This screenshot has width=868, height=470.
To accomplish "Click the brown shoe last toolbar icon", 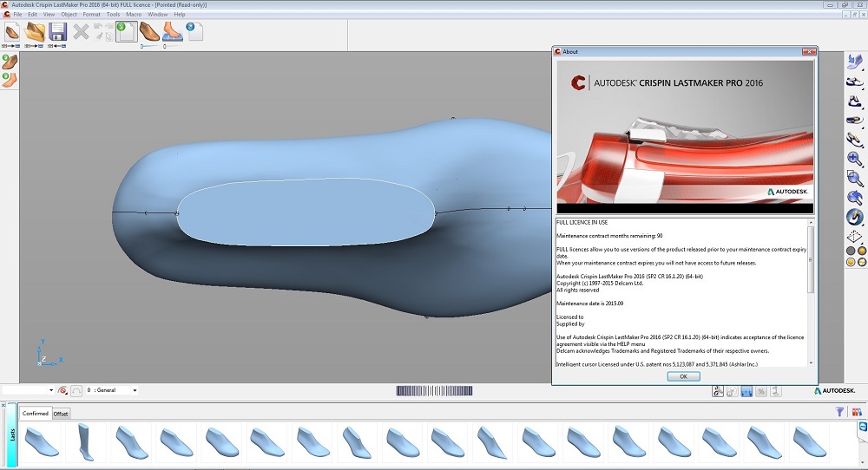I will 149,31.
